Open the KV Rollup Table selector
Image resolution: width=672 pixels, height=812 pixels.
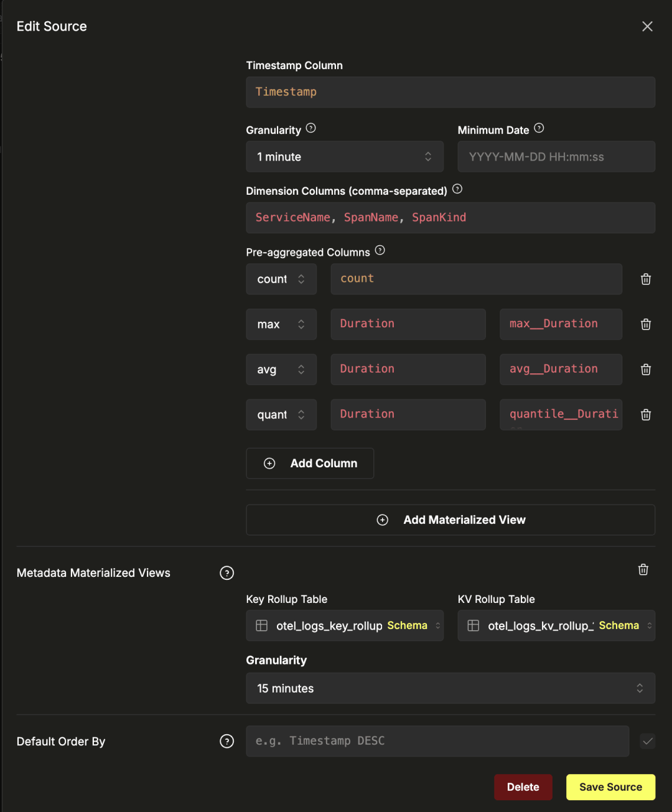(x=556, y=625)
